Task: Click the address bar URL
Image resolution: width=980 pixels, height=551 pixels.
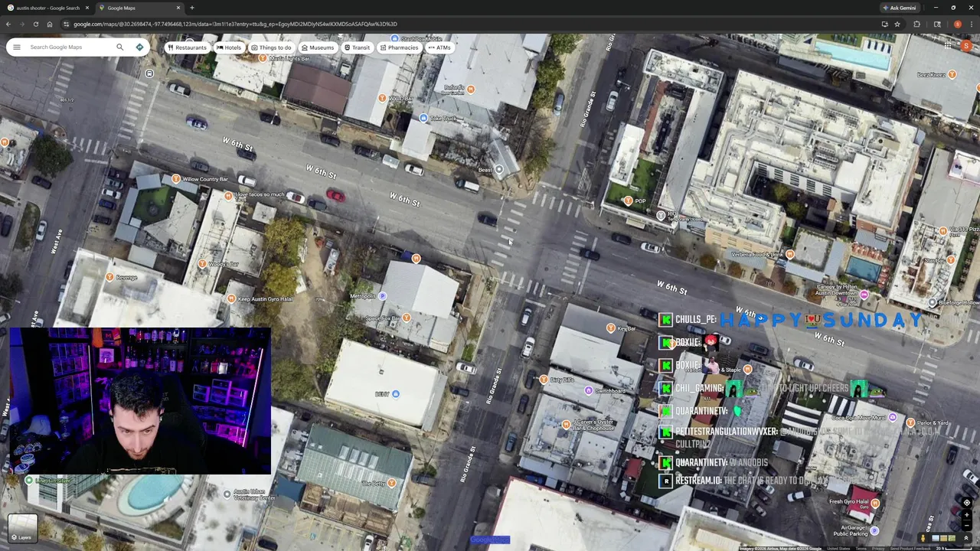Action: pos(235,24)
